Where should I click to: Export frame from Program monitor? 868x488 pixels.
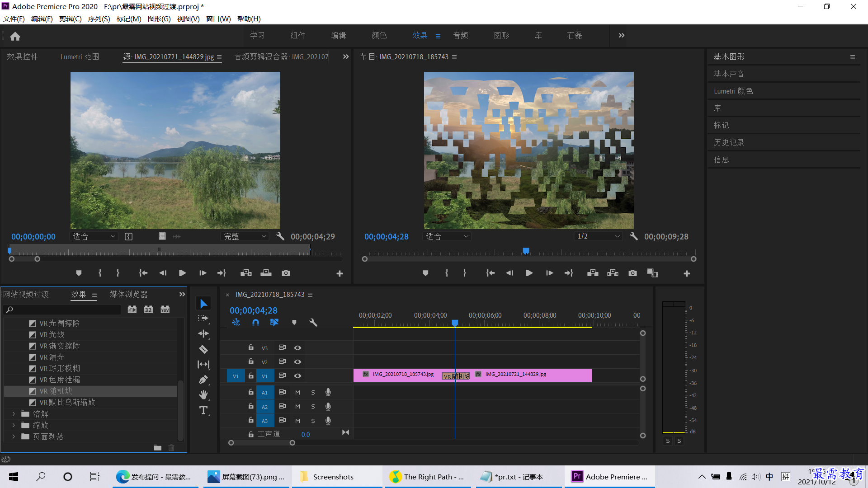(632, 273)
